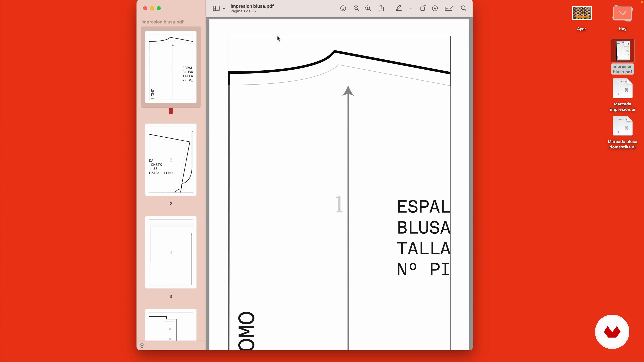Show the Markup toolbar
Screen dimensions: 644x362
(435, 9)
